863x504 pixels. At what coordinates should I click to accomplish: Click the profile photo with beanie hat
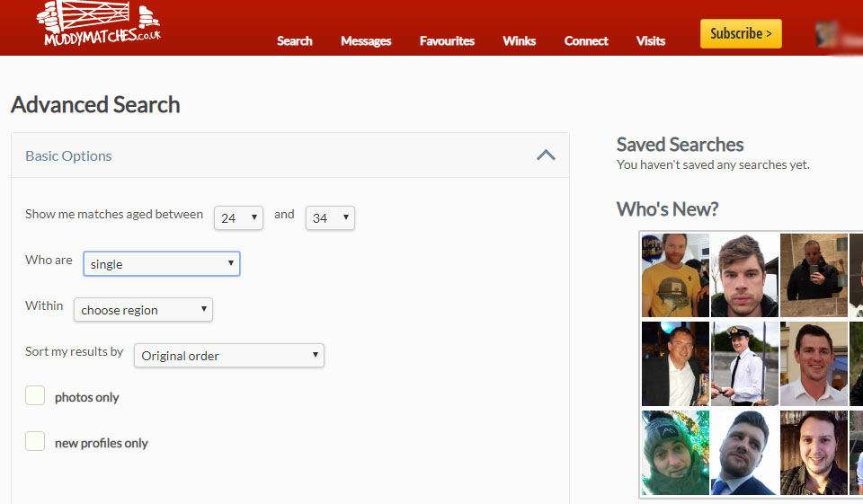click(x=675, y=452)
